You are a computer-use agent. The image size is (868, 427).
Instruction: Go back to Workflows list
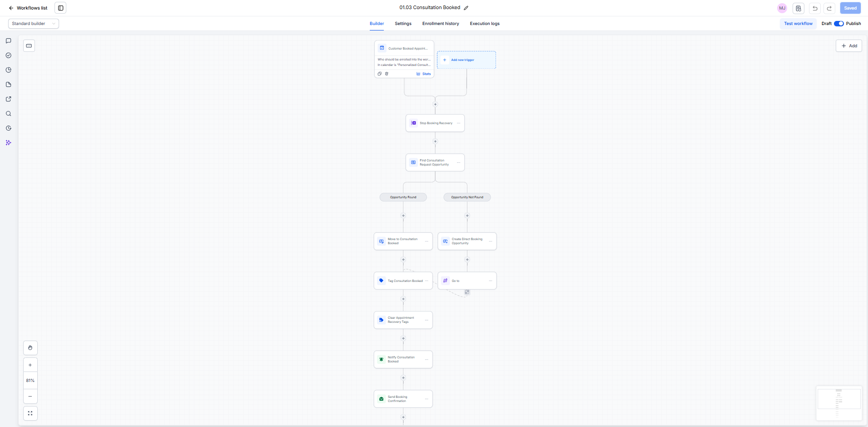point(28,8)
